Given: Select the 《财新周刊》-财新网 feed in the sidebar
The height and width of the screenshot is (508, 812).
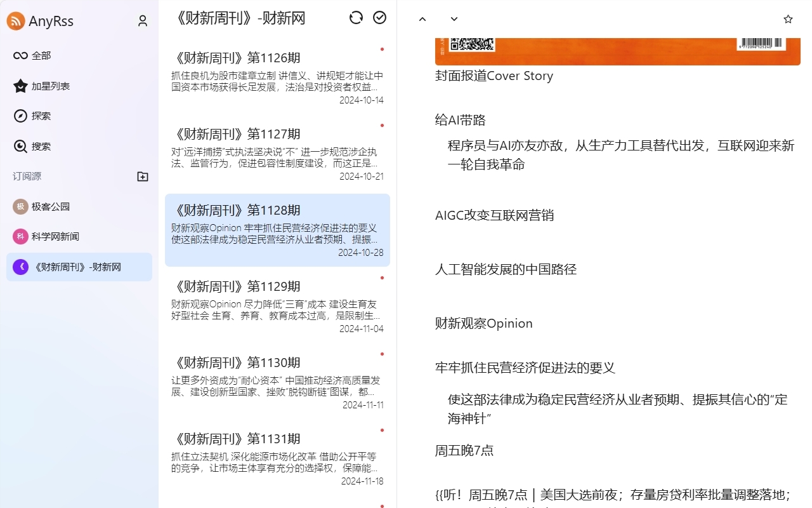Looking at the screenshot, I should coord(79,267).
